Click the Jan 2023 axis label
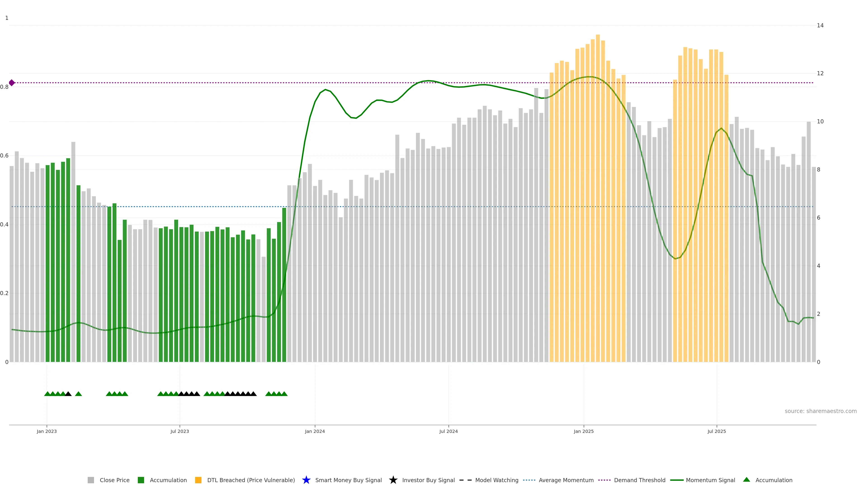 click(x=47, y=432)
